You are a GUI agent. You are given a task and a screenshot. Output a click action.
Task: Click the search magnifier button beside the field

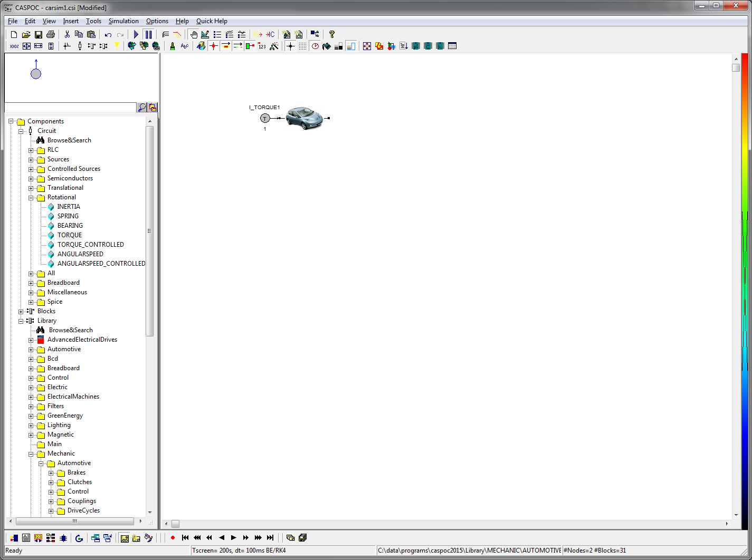coord(142,108)
